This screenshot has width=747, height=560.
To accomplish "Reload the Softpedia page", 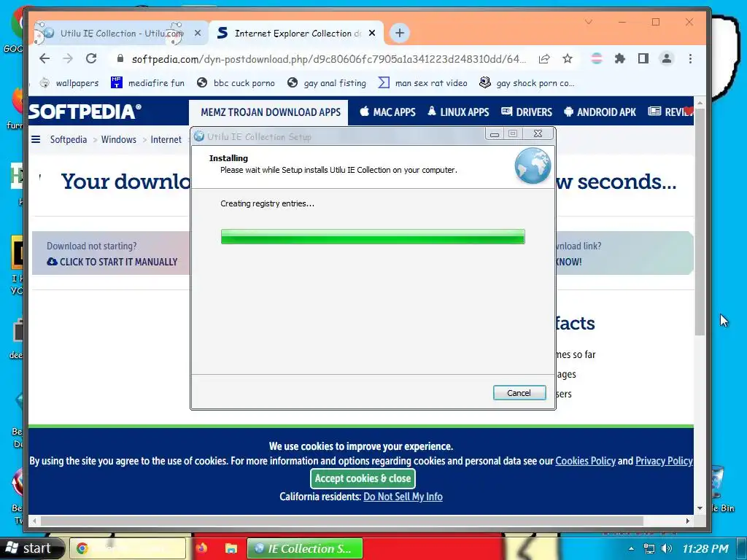I will [91, 58].
